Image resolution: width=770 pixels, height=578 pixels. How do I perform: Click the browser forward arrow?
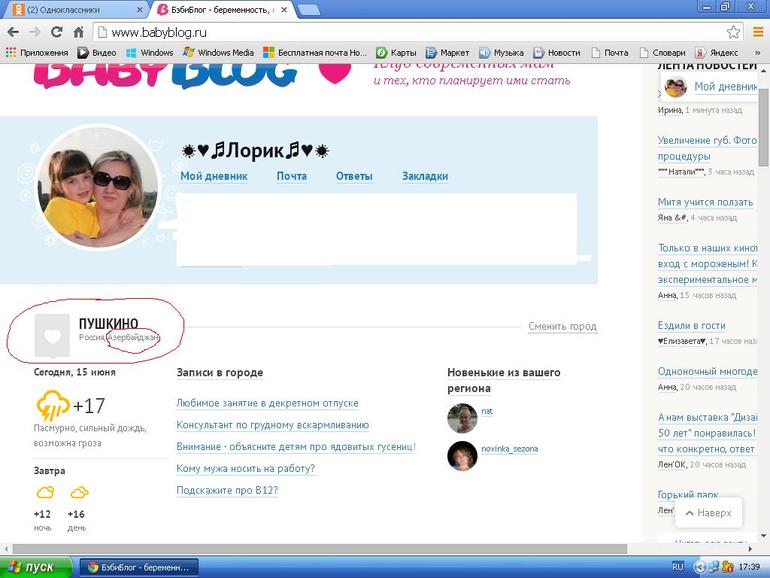pyautogui.click(x=35, y=32)
